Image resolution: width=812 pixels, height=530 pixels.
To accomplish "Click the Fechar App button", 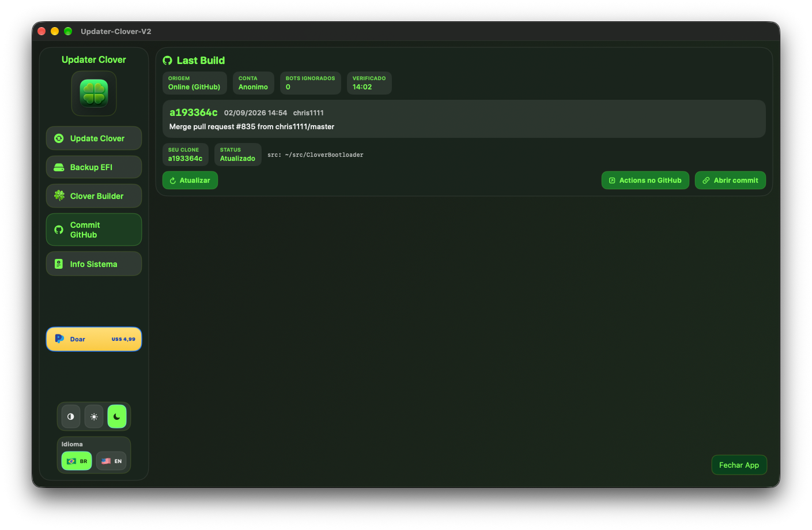I will click(739, 465).
